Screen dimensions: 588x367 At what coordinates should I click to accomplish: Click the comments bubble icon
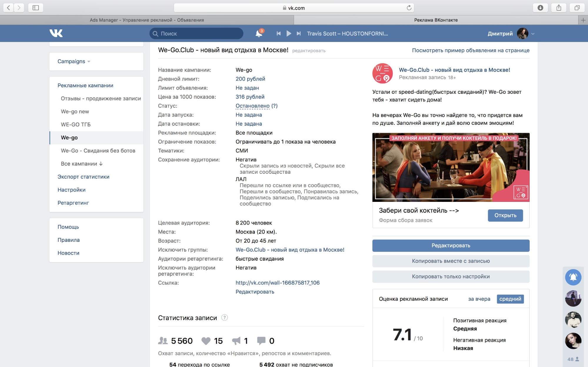pyautogui.click(x=261, y=341)
